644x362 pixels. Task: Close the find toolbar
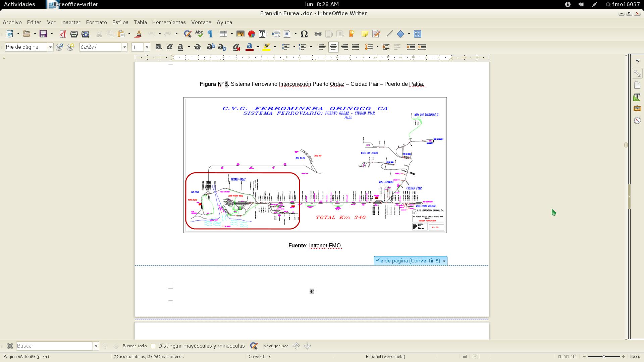(10, 346)
